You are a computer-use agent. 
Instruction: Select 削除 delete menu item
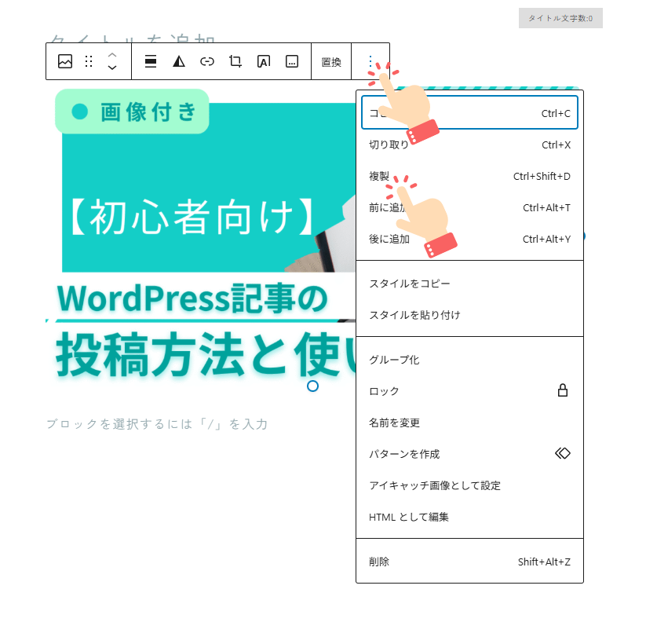click(469, 561)
